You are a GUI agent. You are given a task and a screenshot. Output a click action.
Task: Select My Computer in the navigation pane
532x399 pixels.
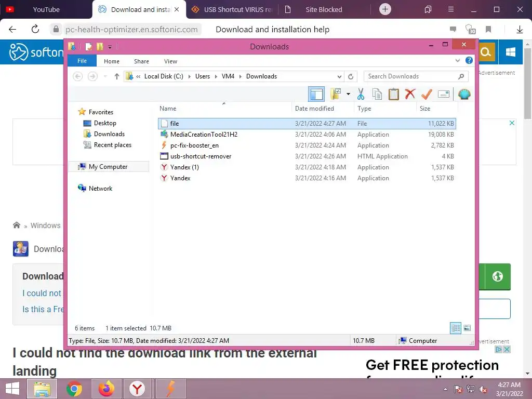(x=108, y=167)
